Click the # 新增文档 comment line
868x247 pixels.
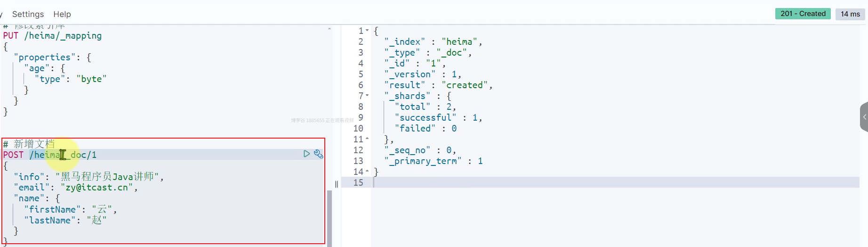point(29,144)
